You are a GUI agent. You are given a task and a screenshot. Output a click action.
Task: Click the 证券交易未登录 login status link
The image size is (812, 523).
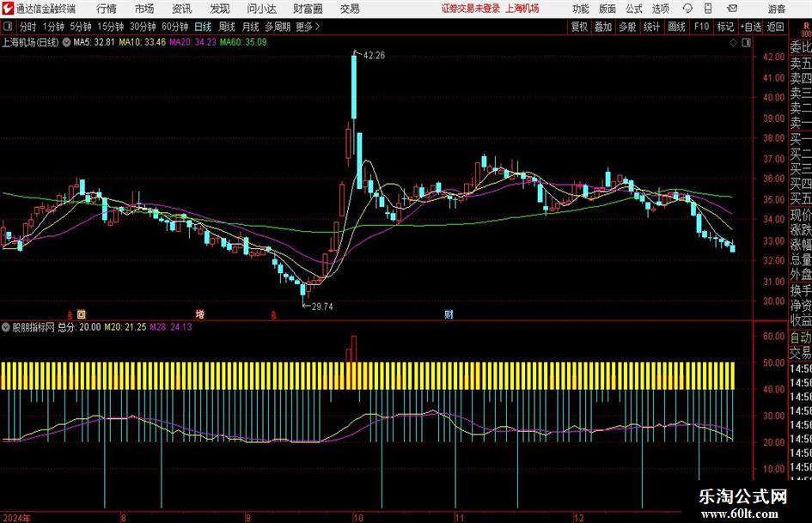[471, 9]
